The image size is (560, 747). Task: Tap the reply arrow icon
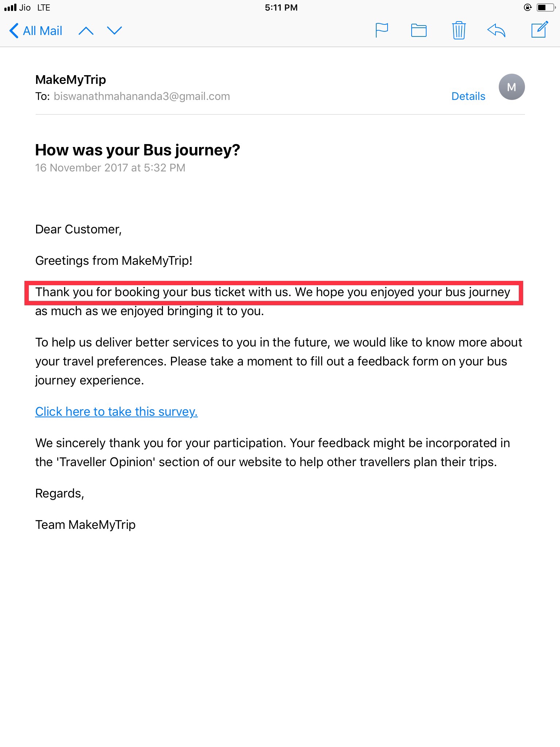pyautogui.click(x=497, y=30)
